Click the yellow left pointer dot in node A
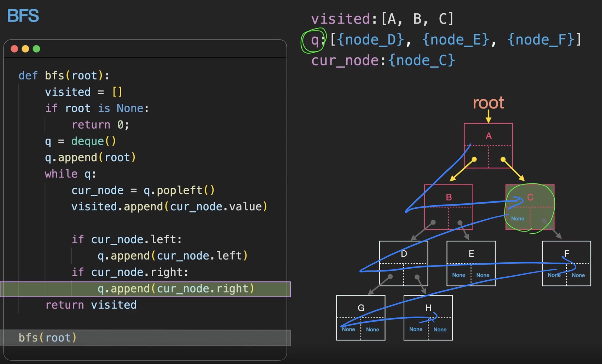The width and height of the screenshot is (602, 364). click(474, 159)
